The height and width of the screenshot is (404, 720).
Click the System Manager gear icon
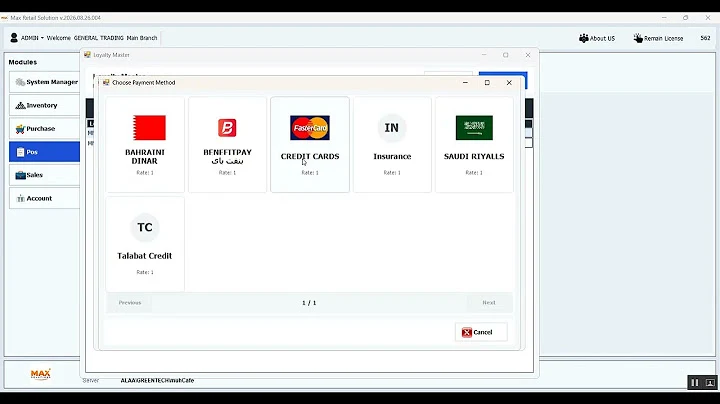(x=20, y=82)
